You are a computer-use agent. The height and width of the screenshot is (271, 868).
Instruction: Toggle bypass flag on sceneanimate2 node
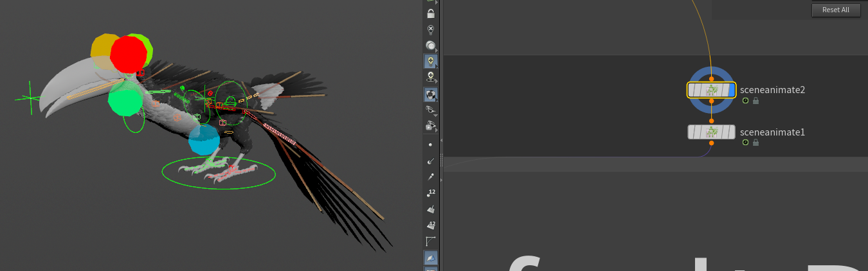[x=692, y=90]
